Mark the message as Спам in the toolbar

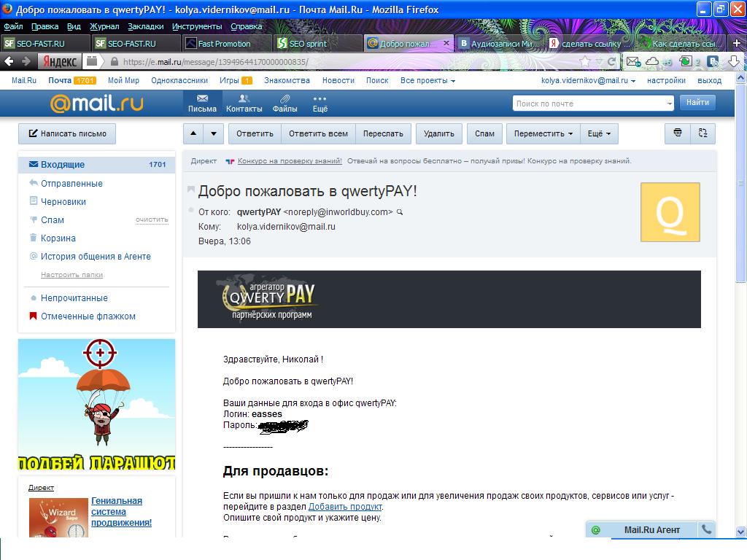point(484,134)
